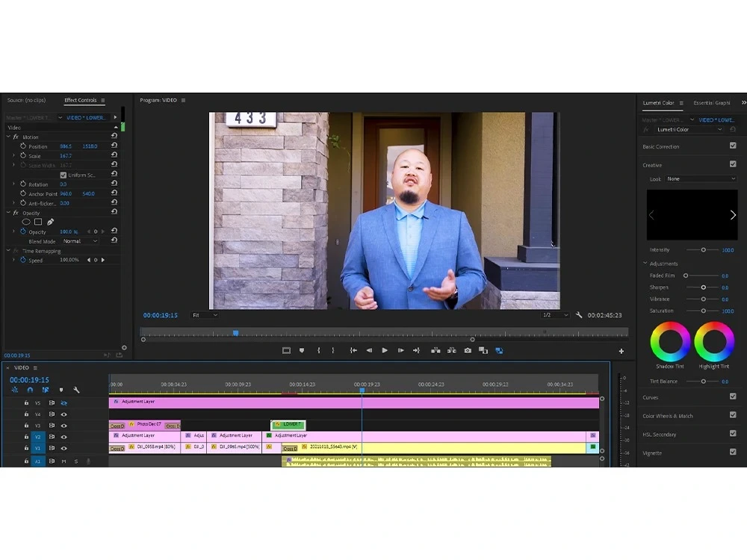Toggle Rotation stopwatch animation

point(23,184)
